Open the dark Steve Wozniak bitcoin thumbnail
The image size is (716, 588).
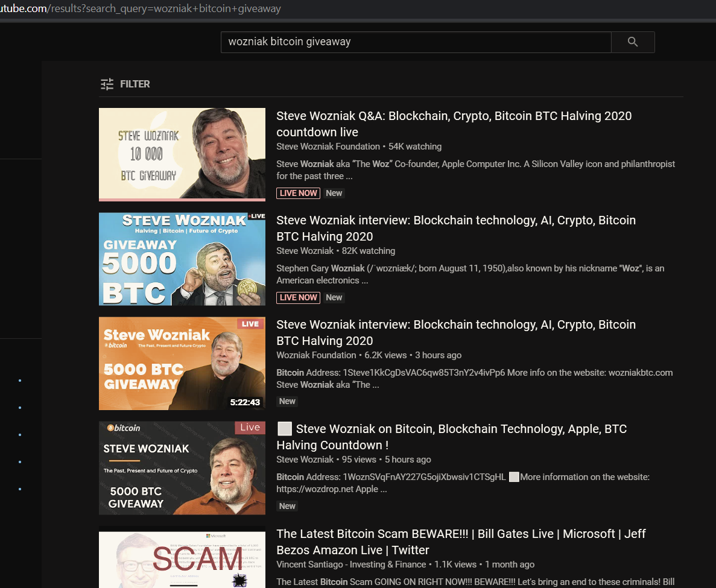point(182,467)
